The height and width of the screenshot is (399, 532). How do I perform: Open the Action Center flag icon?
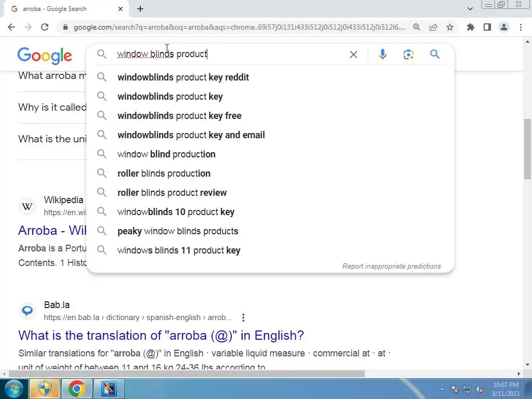pos(454,389)
